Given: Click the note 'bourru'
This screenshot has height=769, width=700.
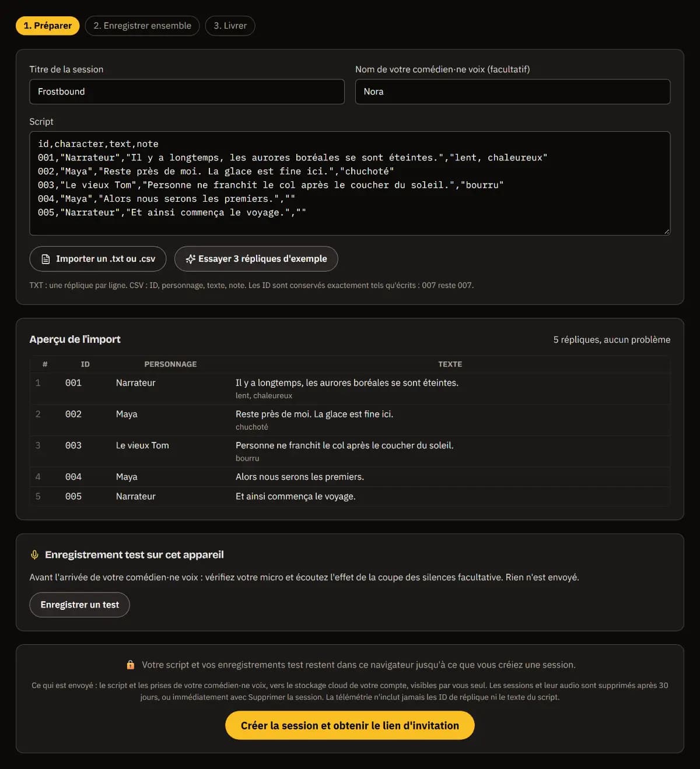Looking at the screenshot, I should (x=247, y=458).
